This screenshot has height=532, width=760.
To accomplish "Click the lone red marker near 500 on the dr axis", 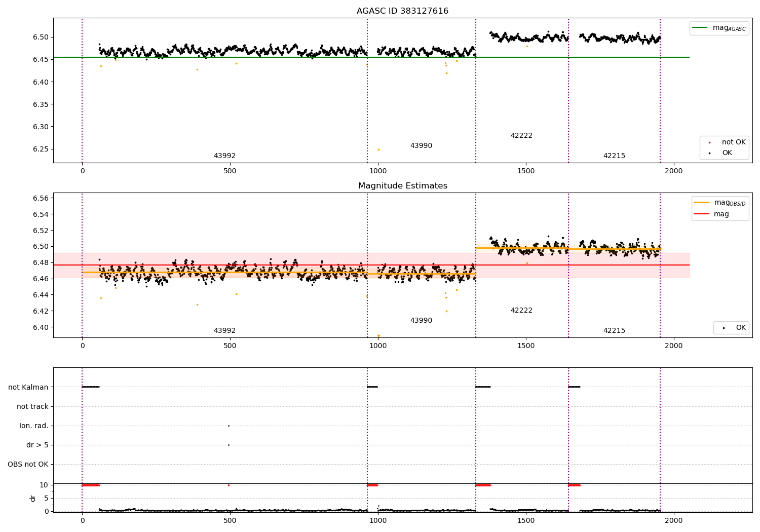I will (x=229, y=485).
